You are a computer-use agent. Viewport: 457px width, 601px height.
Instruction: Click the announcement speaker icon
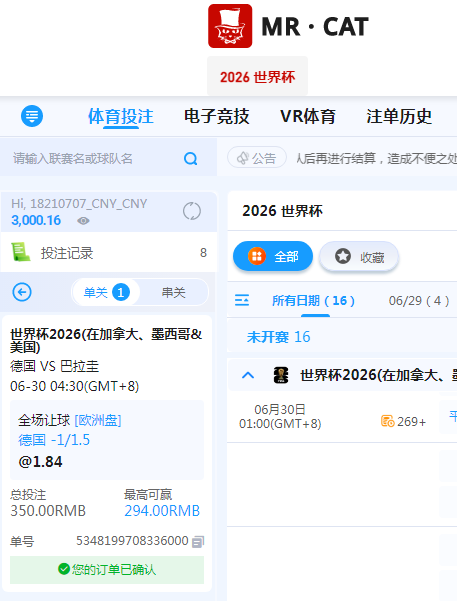coord(242,158)
